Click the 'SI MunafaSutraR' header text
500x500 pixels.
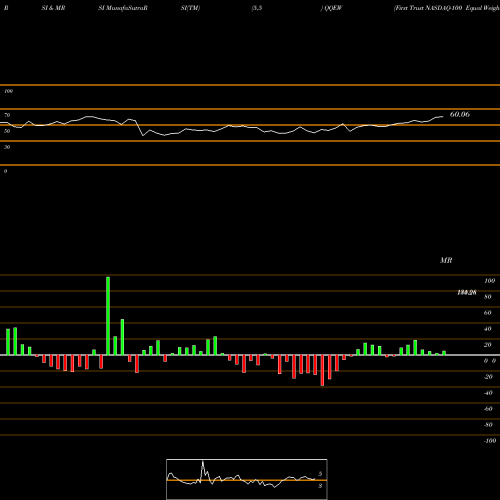click(x=123, y=8)
